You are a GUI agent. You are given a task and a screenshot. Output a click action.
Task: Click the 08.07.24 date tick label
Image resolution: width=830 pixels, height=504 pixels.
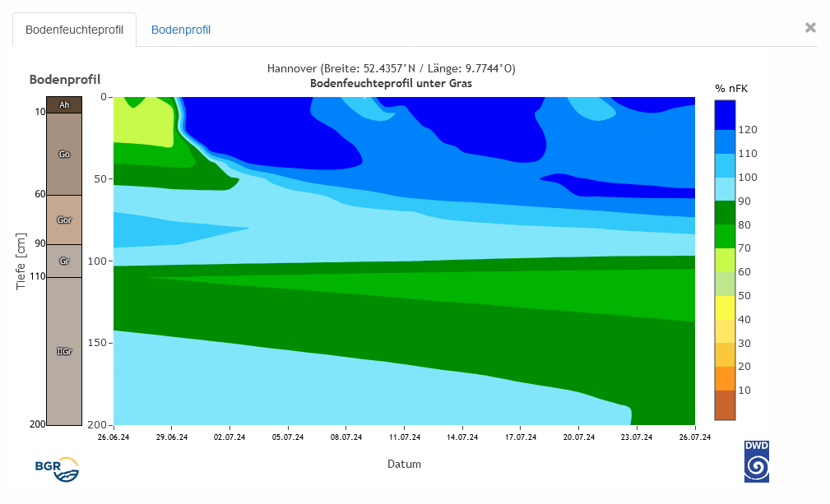[x=345, y=437]
